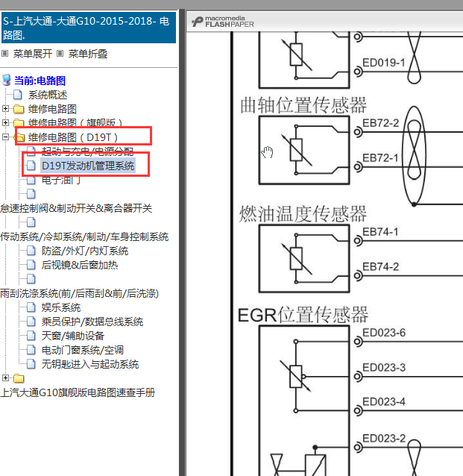
Task: Click connector label ED023-3
Action: click(384, 368)
